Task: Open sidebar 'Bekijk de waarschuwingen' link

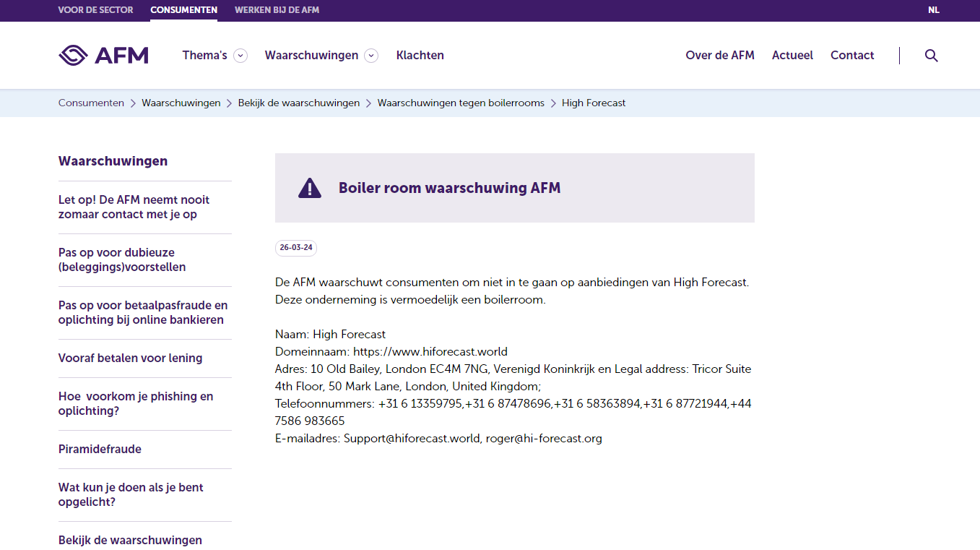Action: coord(130,541)
